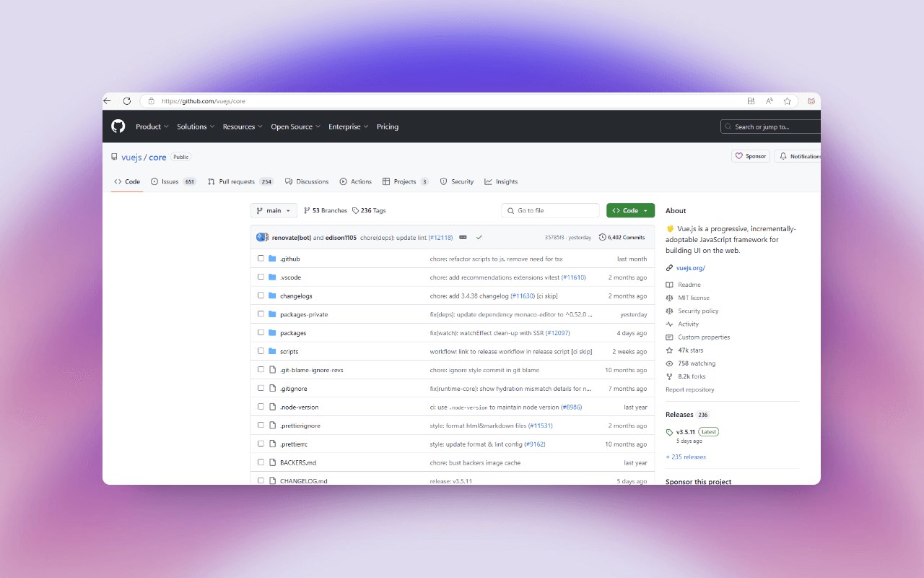924x578 pixels.
Task: Click the Sponsor button
Action: coord(750,156)
